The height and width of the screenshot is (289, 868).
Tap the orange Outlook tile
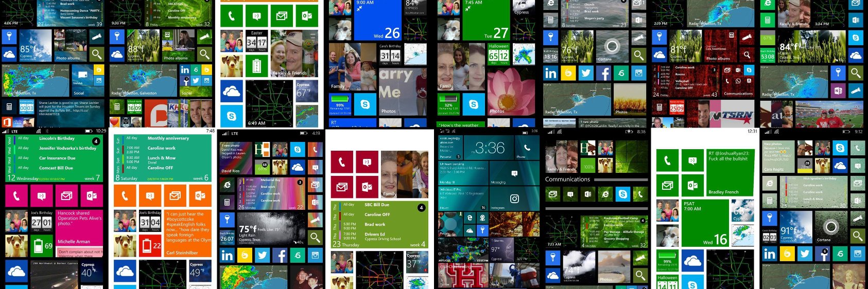[x=200, y=196]
